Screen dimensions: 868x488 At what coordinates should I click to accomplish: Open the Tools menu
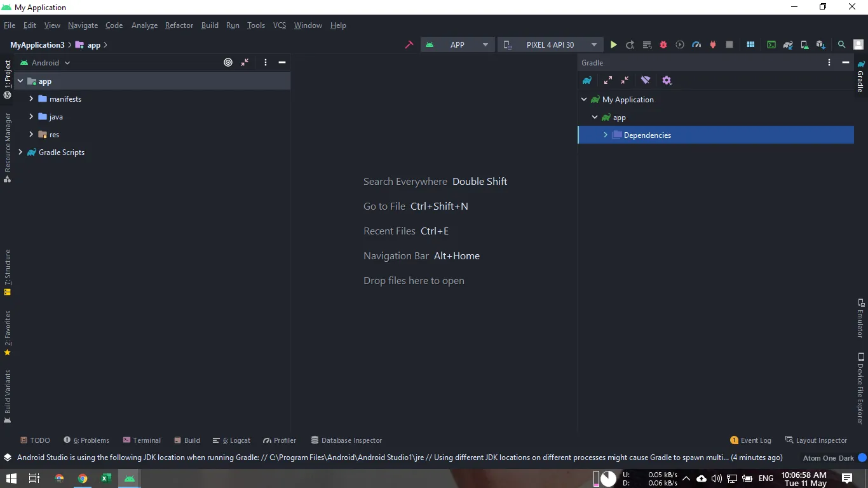click(256, 25)
